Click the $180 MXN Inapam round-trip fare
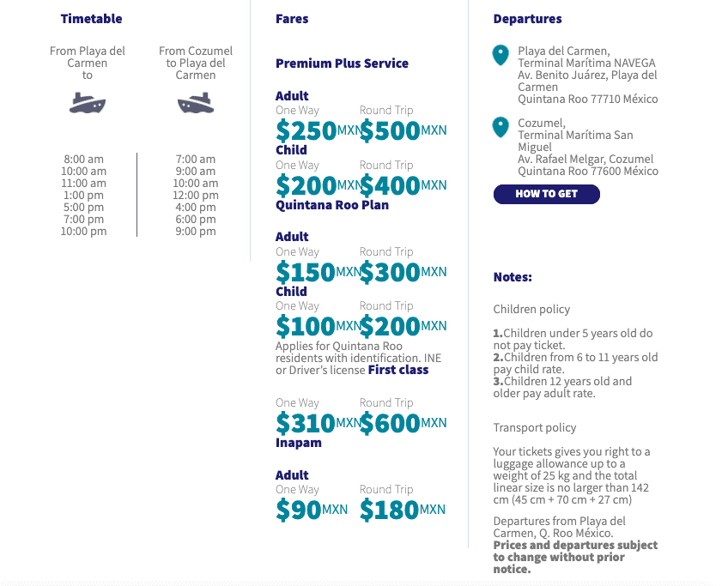728x586 pixels. [402, 510]
